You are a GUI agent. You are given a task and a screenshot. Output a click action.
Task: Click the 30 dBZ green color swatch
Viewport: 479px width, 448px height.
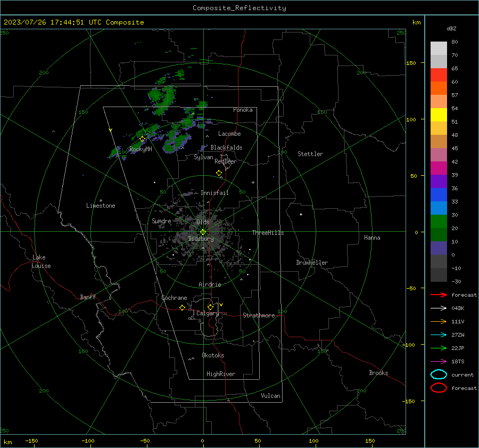point(439,221)
